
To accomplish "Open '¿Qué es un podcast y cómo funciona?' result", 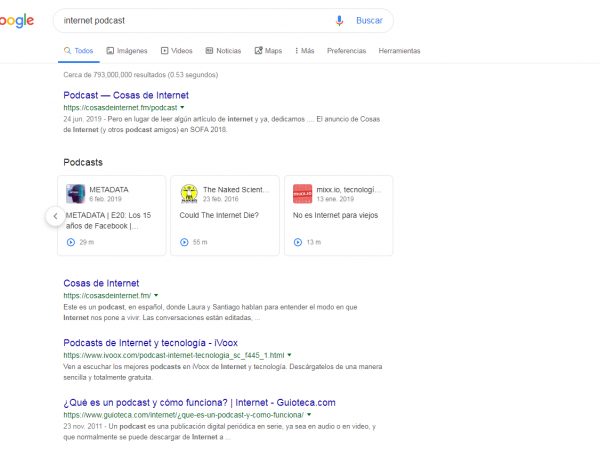I will (199, 403).
